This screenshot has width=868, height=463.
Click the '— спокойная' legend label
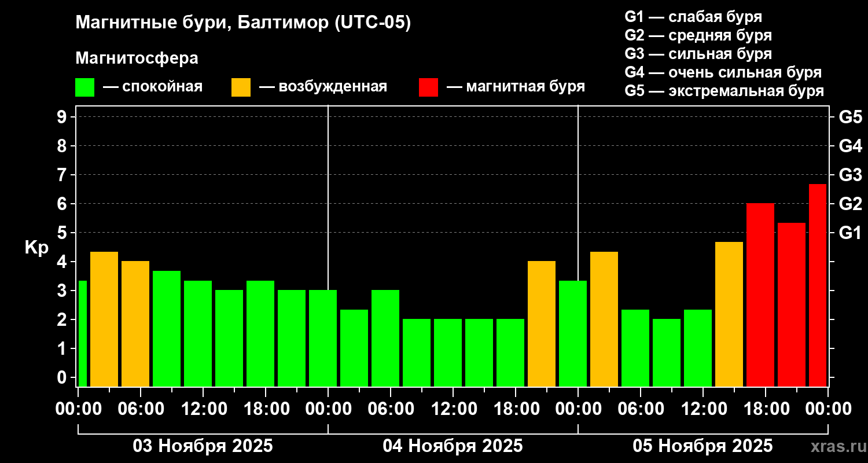click(x=153, y=87)
